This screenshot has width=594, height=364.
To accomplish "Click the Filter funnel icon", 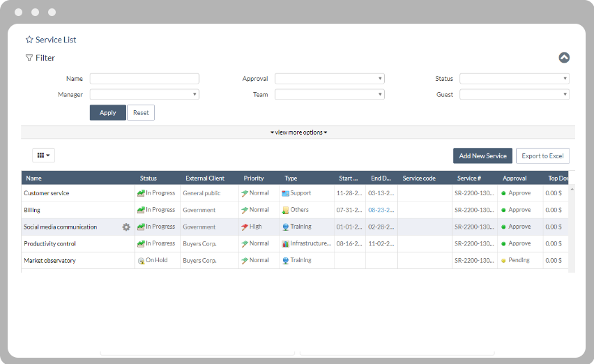I will [x=29, y=58].
